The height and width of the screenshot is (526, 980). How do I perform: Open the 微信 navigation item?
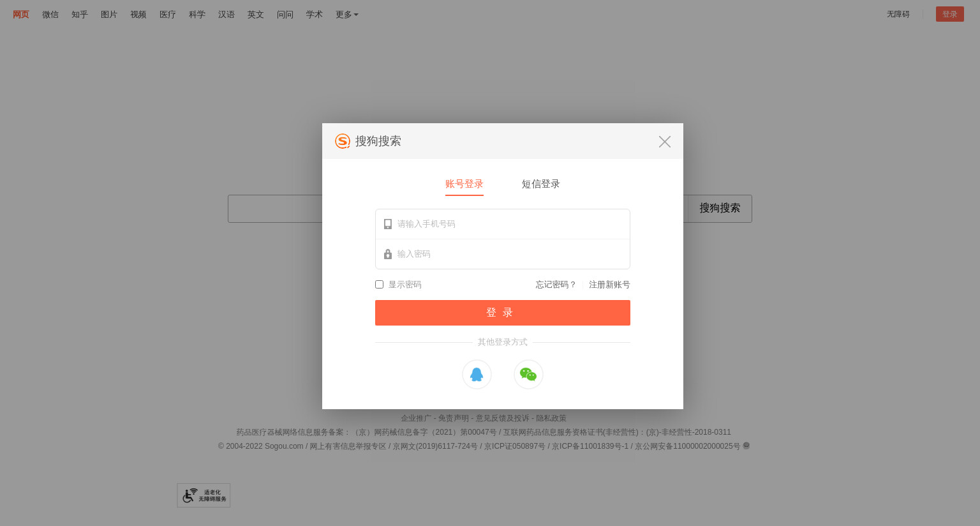[x=50, y=15]
